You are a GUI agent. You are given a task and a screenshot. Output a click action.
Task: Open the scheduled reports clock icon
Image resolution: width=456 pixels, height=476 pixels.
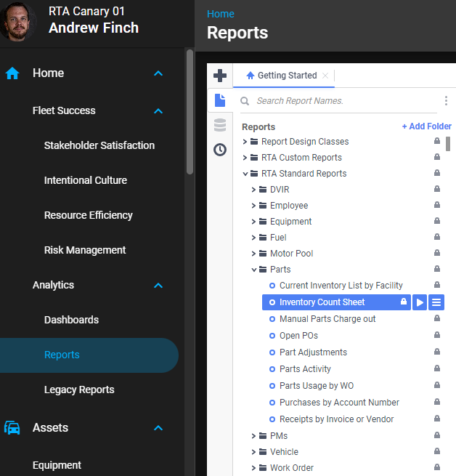click(219, 150)
